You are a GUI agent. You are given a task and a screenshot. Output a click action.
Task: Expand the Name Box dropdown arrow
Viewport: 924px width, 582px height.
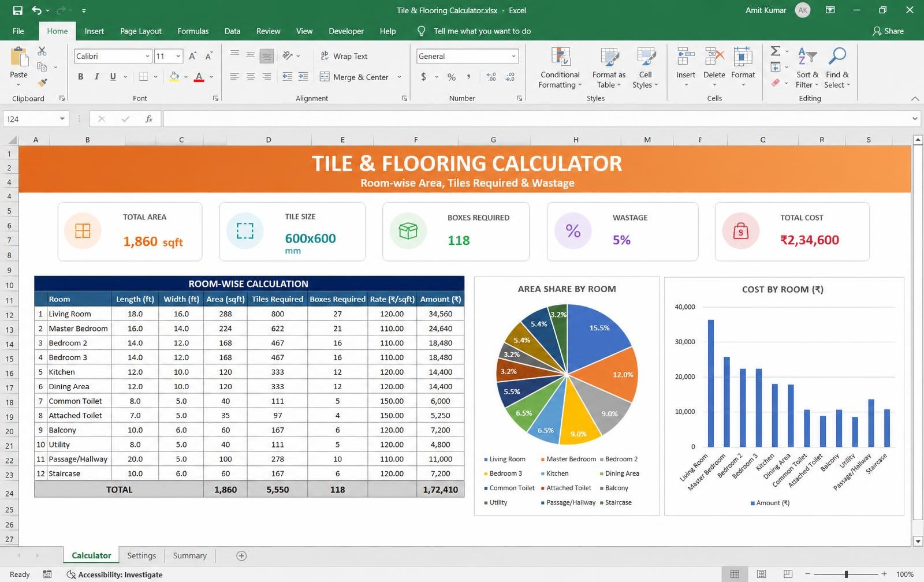click(62, 119)
